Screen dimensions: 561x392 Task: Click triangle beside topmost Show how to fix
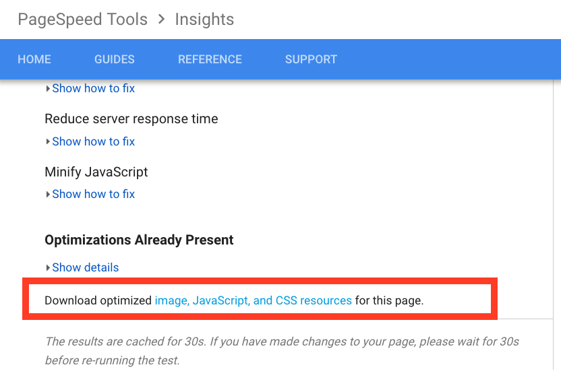pyautogui.click(x=48, y=88)
